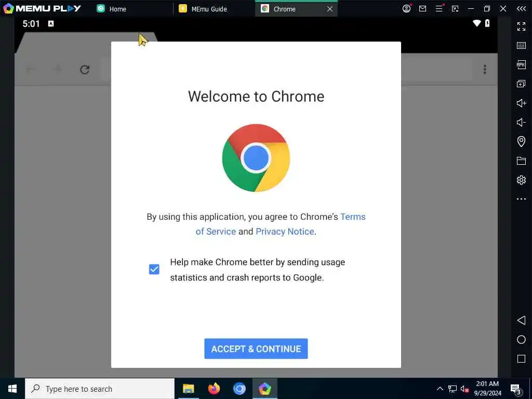Close the Chrome tab
Viewport: 532px width, 399px height.
pos(330,9)
